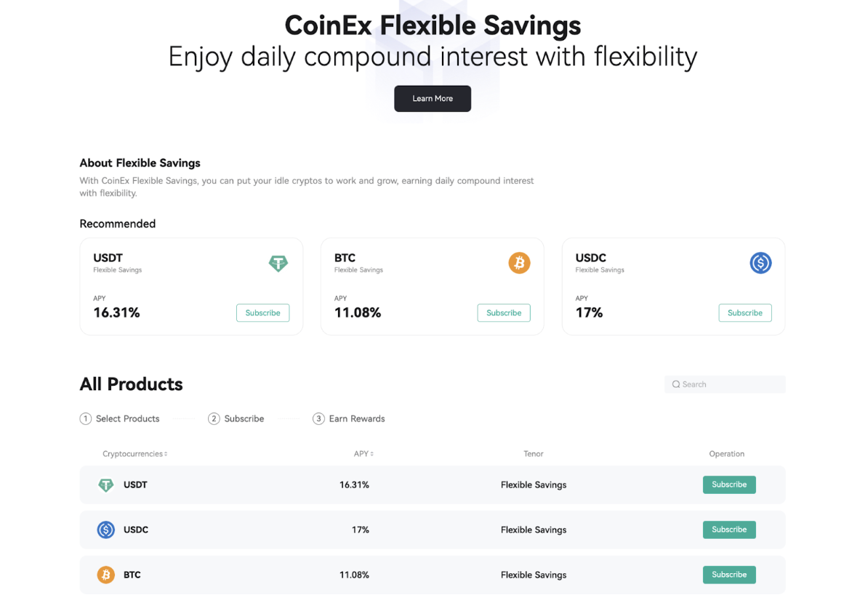The width and height of the screenshot is (852, 616).
Task: Click the USDC icon in Recommended card
Action: 760,263
